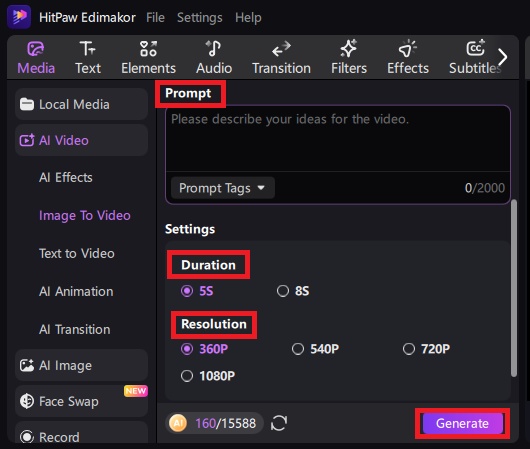Choose 720P resolution radio button
Image resolution: width=530 pixels, height=449 pixels.
pos(408,349)
